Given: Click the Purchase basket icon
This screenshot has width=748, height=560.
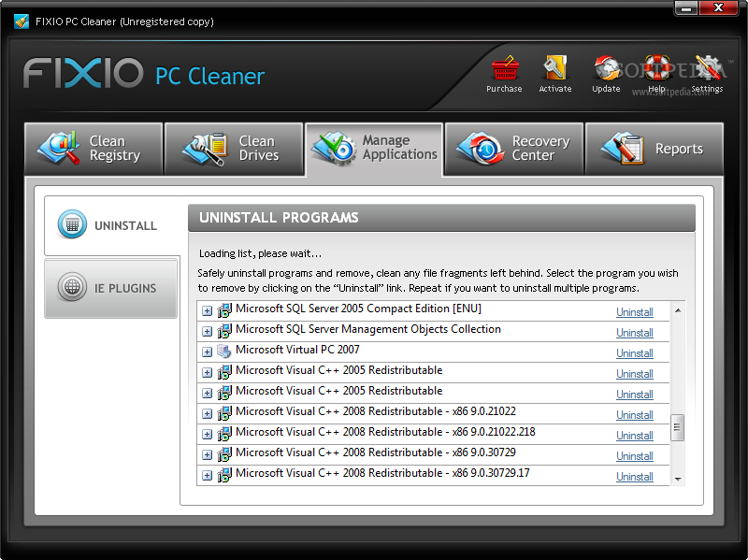Looking at the screenshot, I should coord(504,68).
